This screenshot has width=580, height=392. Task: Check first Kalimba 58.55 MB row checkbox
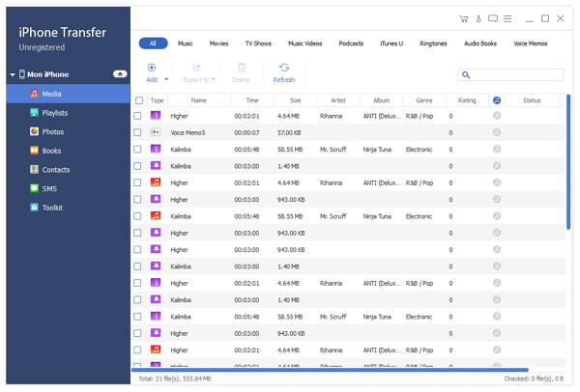(137, 150)
